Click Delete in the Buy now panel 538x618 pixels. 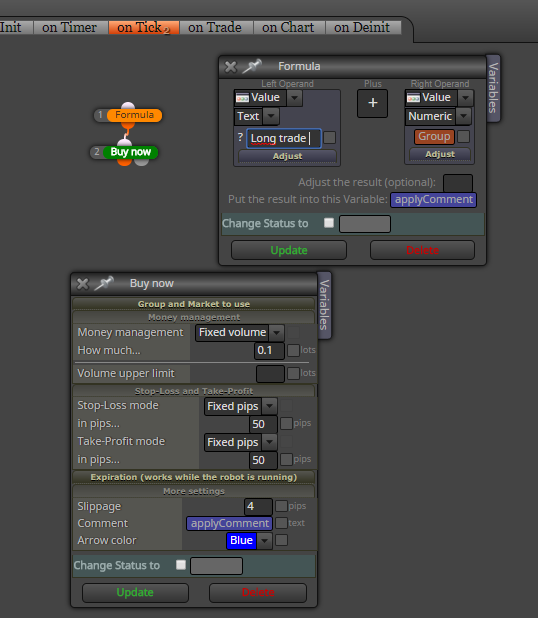tap(258, 592)
